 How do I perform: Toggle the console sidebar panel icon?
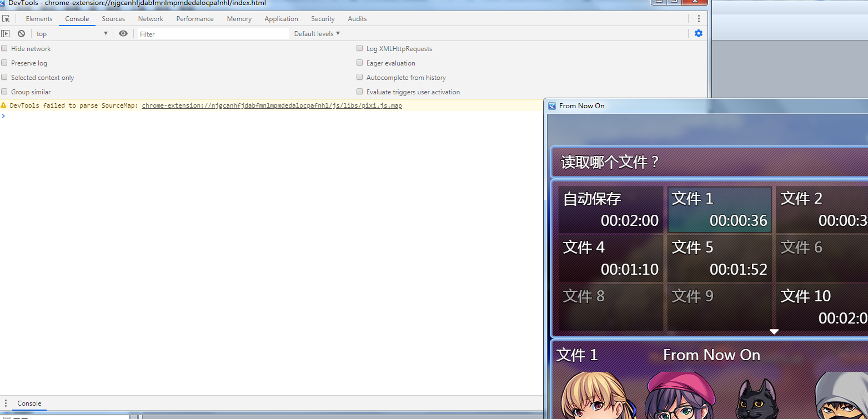6,34
